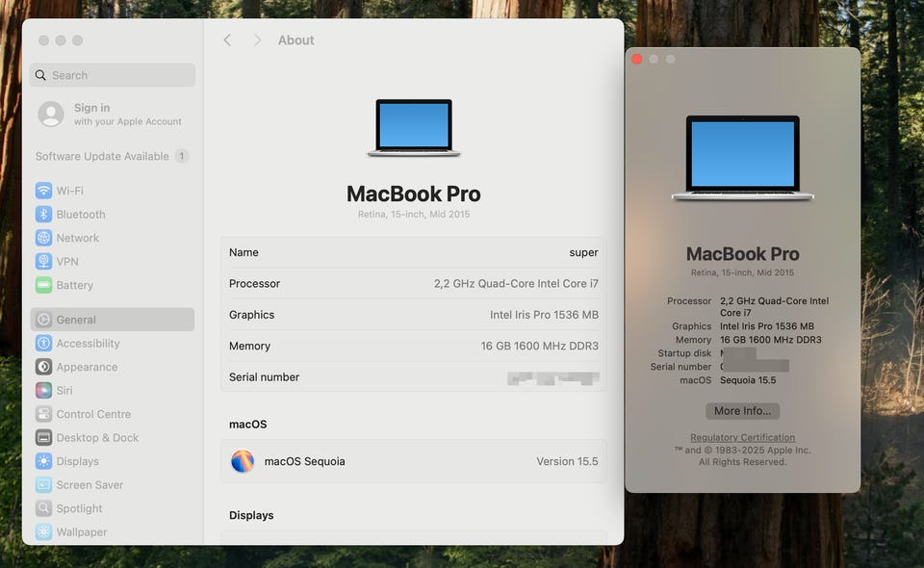Viewport: 924px width, 568px height.
Task: Click the Name row label
Action: pos(244,252)
